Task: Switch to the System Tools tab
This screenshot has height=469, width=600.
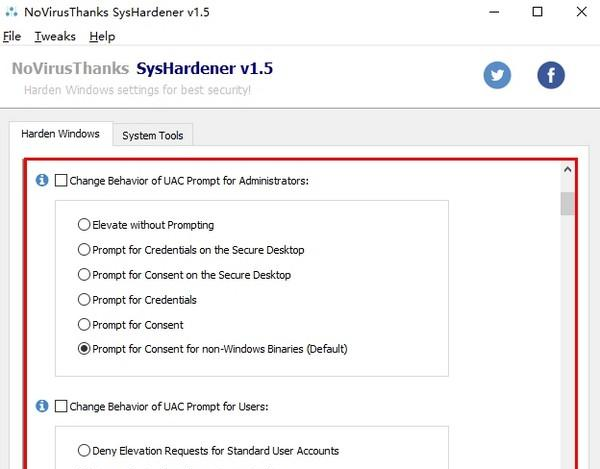Action: [x=152, y=136]
